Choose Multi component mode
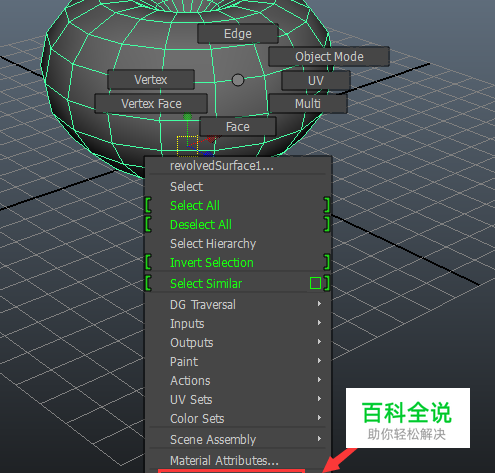This screenshot has height=473, width=495. click(x=308, y=104)
